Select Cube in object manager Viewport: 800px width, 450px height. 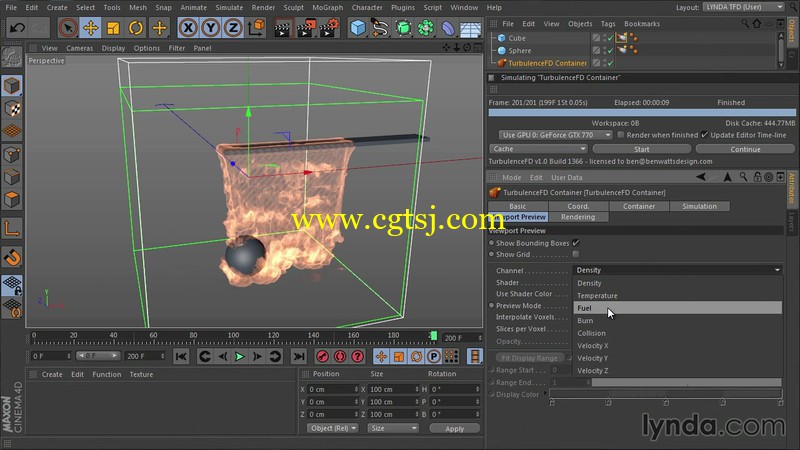[516, 38]
